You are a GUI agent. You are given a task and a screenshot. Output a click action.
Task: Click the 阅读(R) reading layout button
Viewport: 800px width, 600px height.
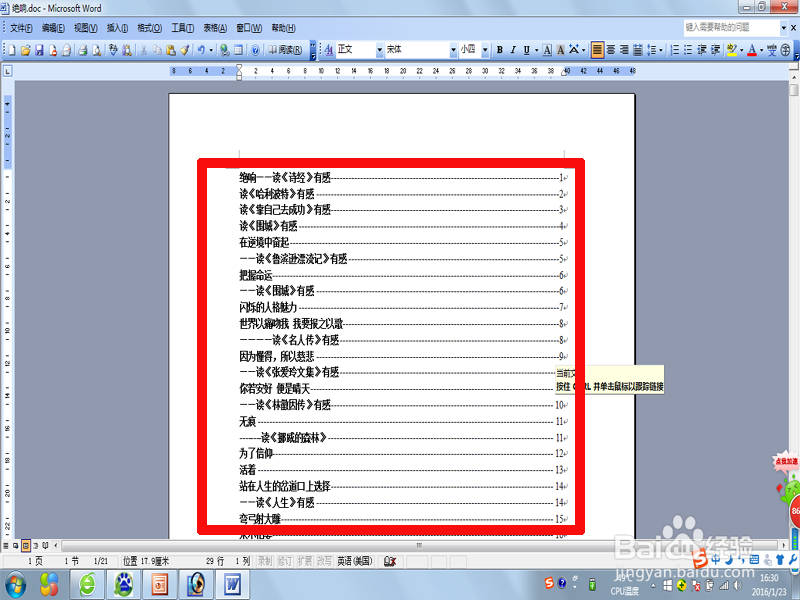(286, 50)
